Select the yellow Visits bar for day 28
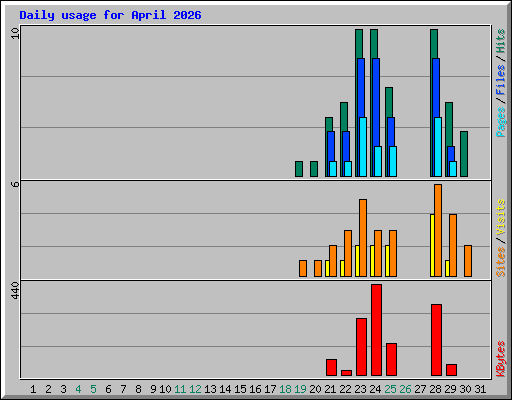 432,245
